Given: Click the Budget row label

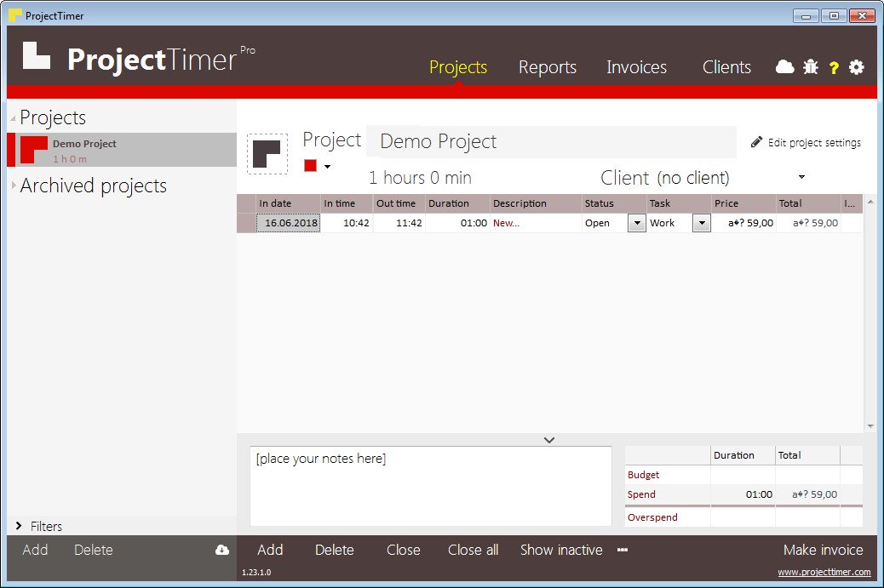Looking at the screenshot, I should pos(643,475).
